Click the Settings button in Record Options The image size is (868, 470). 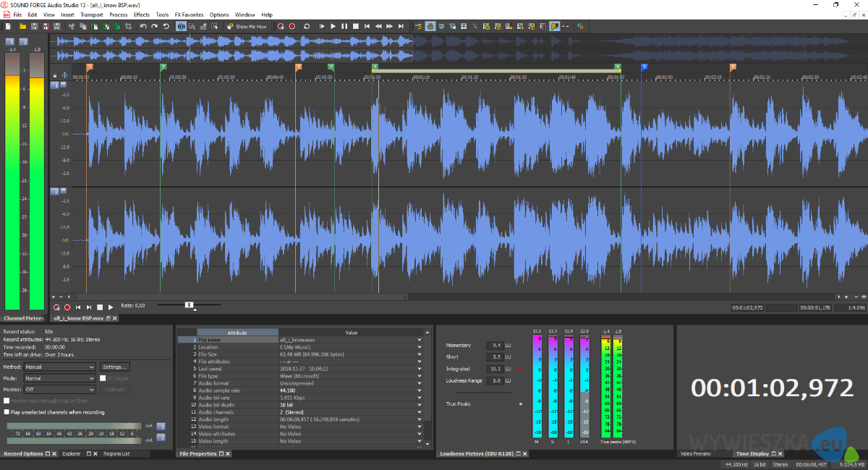(x=115, y=367)
